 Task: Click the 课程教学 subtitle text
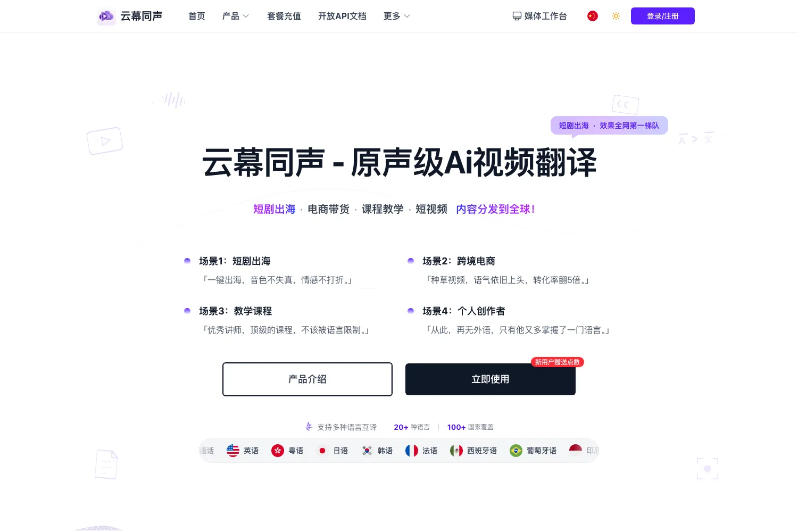click(x=383, y=209)
